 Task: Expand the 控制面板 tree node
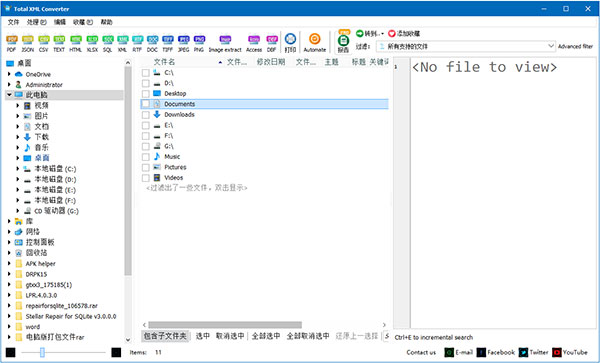(9, 242)
